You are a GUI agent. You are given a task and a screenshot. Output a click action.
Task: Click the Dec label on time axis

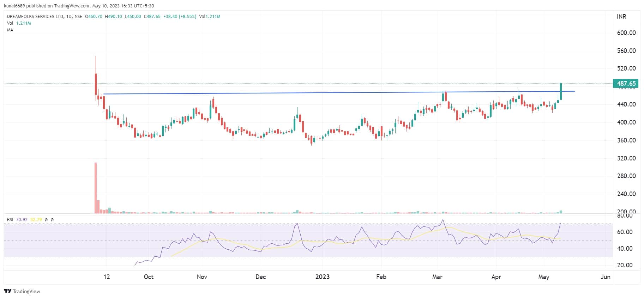[261, 277]
